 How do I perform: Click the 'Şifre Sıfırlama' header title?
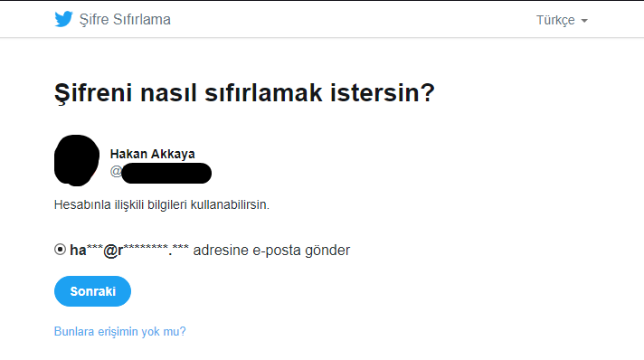point(125,19)
